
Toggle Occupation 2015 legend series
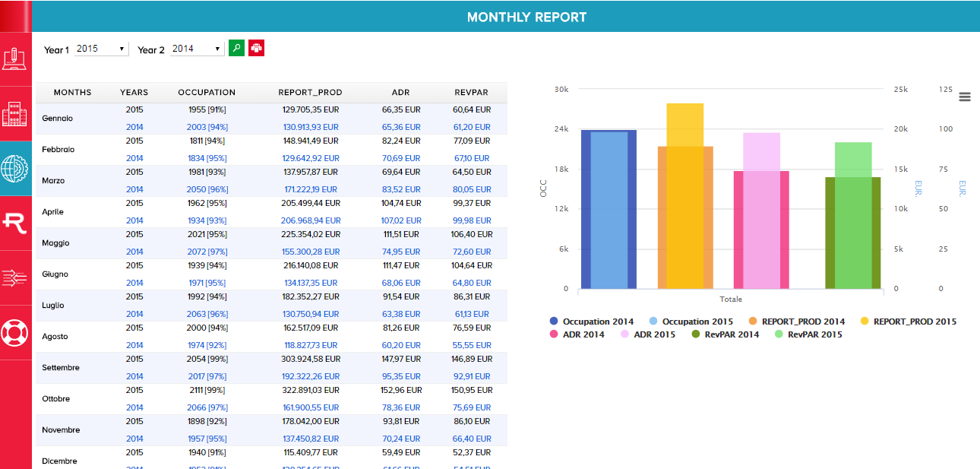[691, 322]
